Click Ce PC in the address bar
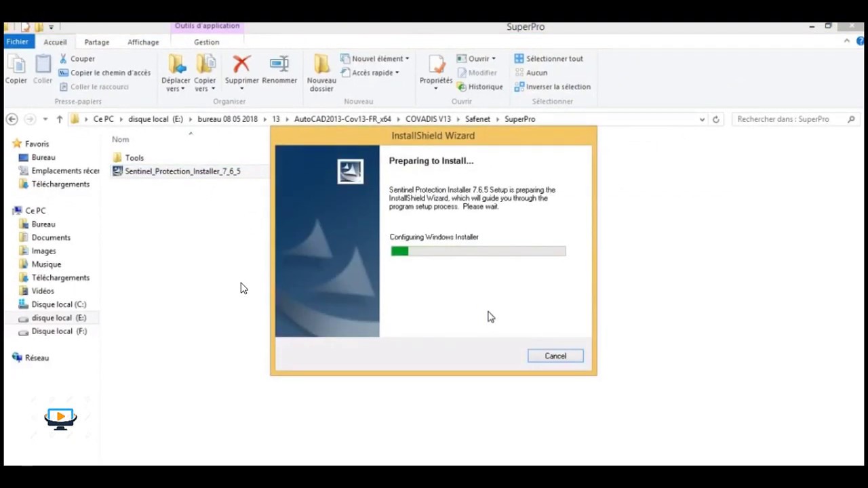Image resolution: width=868 pixels, height=488 pixels. pyautogui.click(x=104, y=119)
